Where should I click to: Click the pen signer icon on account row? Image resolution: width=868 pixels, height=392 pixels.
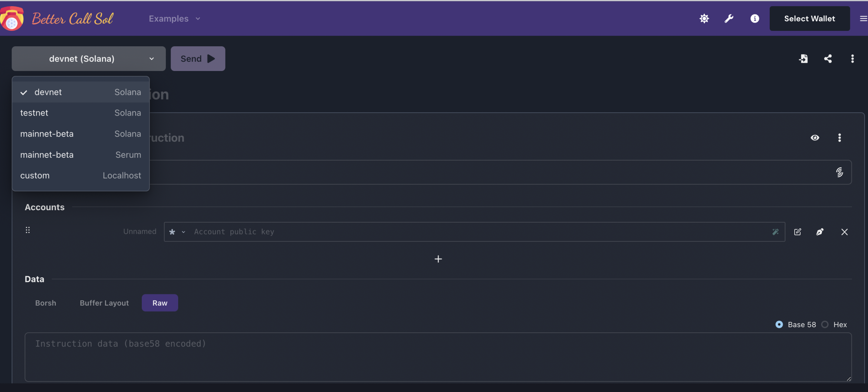point(820,232)
